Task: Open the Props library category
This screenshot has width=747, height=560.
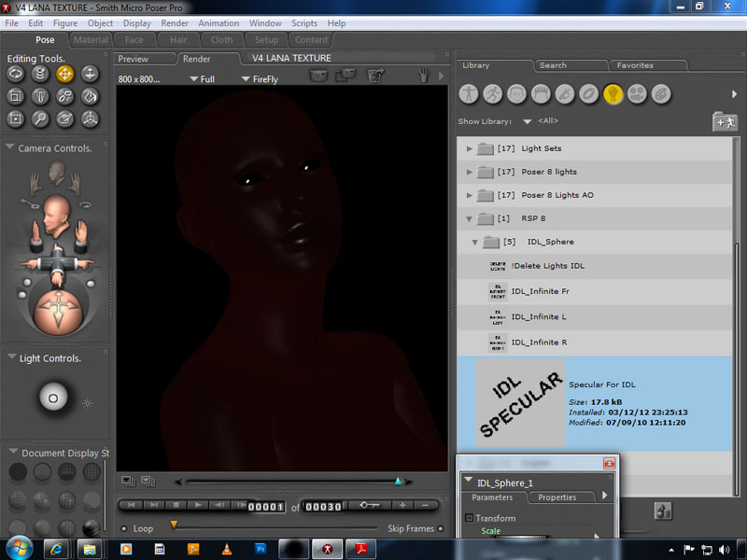Action: click(x=589, y=94)
